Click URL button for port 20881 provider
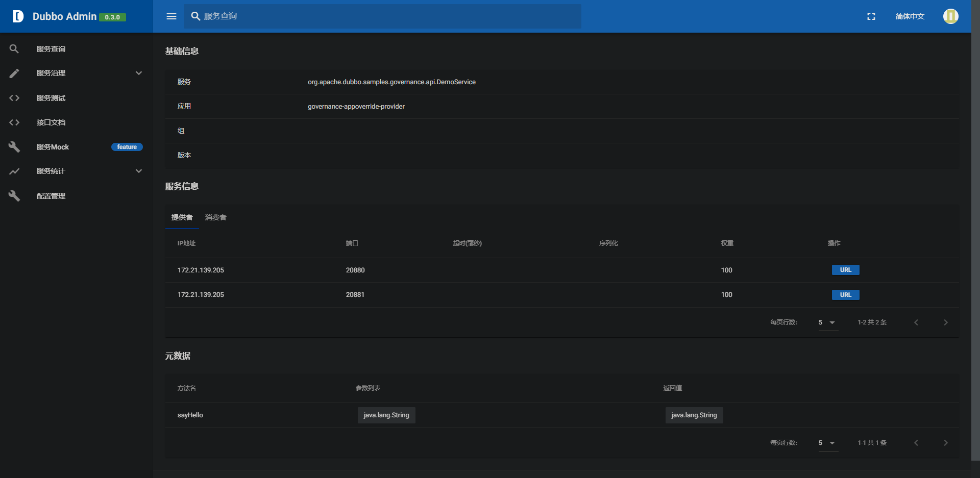980x478 pixels. (x=845, y=295)
